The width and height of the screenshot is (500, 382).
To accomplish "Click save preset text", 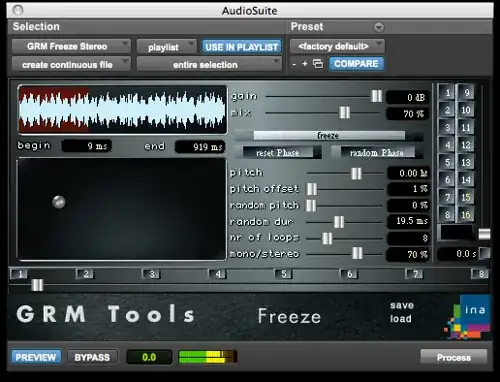I will click(x=402, y=305).
